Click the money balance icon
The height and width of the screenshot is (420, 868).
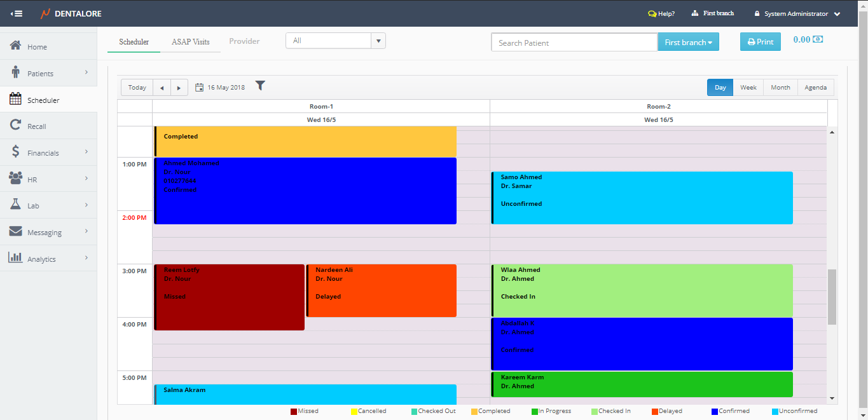point(818,39)
